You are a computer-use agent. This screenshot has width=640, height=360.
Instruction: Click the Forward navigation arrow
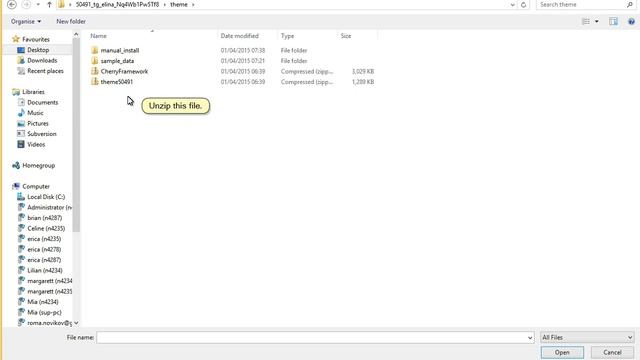pos(26,4)
